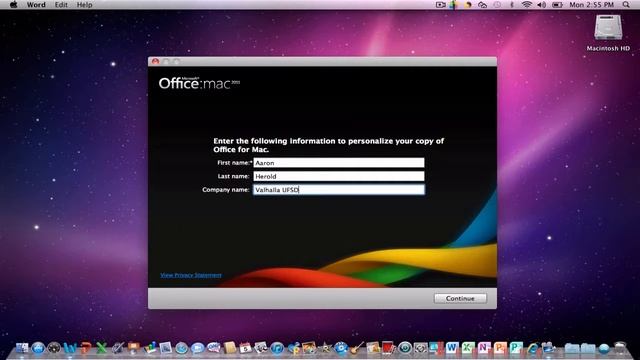The height and width of the screenshot is (360, 640).
Task: Open Safari compass icon in Dock
Action: pos(181,348)
